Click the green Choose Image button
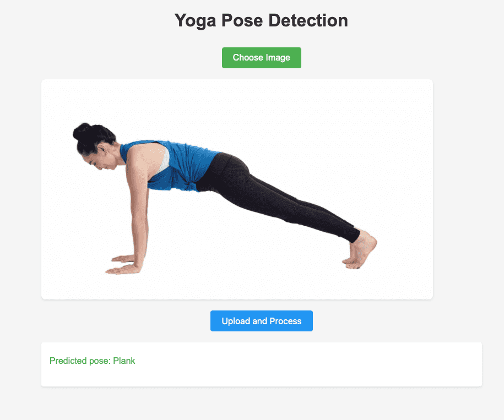Screen dimensions: 504x420 tap(261, 58)
